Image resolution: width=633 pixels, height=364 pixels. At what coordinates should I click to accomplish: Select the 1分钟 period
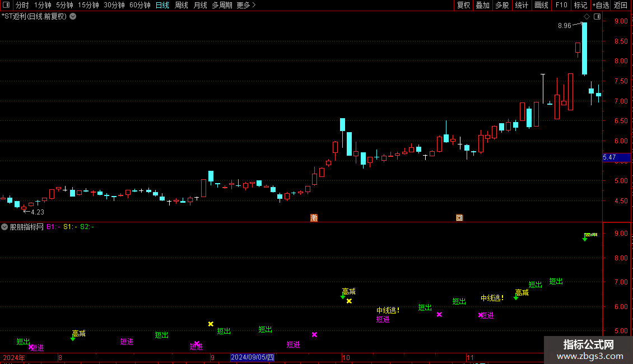click(x=43, y=5)
